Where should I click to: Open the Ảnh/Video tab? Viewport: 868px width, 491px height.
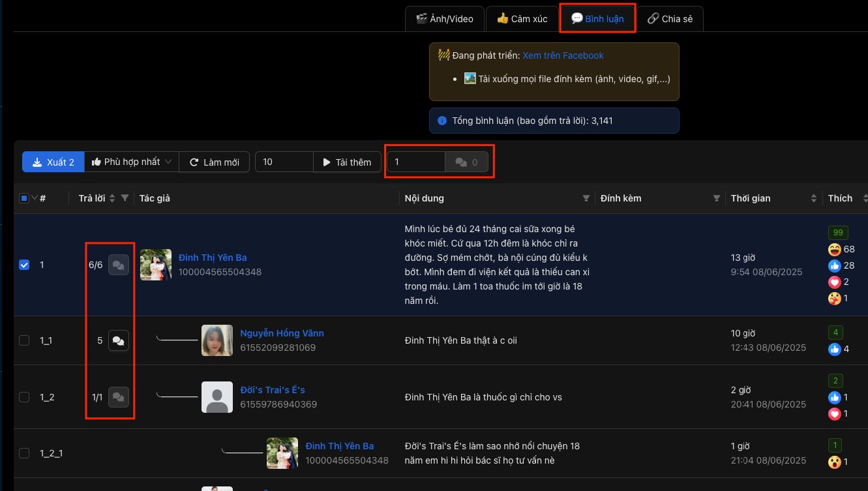coord(445,19)
